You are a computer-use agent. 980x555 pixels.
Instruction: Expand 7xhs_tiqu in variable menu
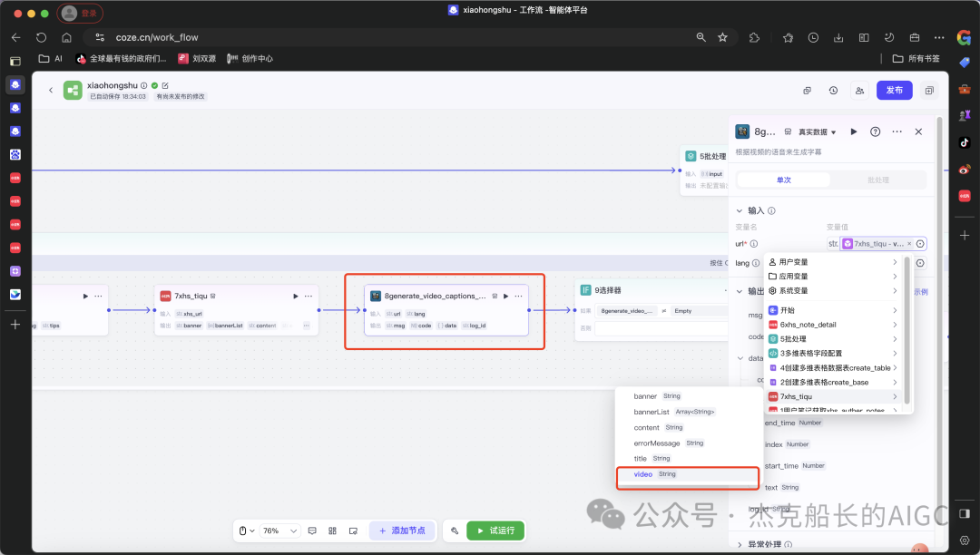[x=832, y=396]
